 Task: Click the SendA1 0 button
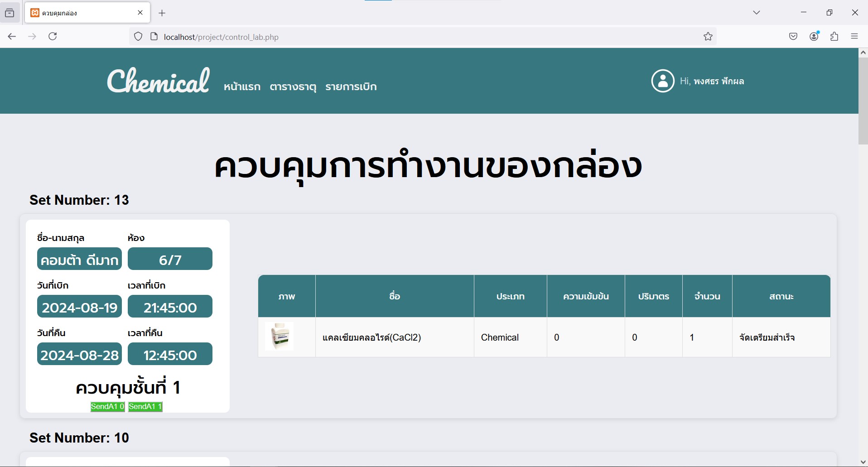pos(107,406)
